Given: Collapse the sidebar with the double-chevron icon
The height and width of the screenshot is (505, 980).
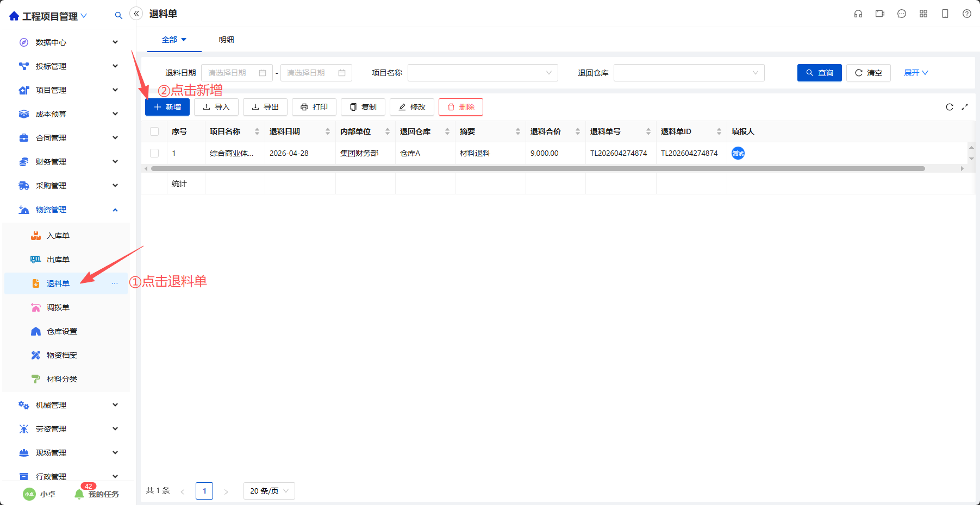Looking at the screenshot, I should [x=136, y=14].
